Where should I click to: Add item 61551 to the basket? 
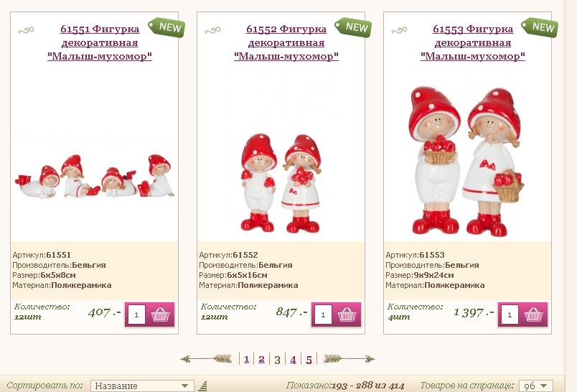(x=161, y=314)
